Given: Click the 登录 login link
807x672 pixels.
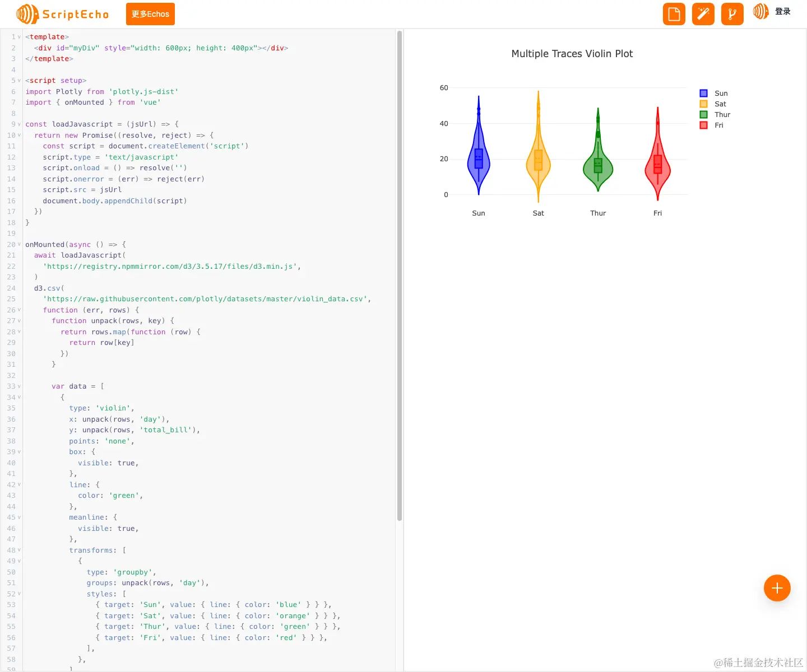Looking at the screenshot, I should [783, 11].
